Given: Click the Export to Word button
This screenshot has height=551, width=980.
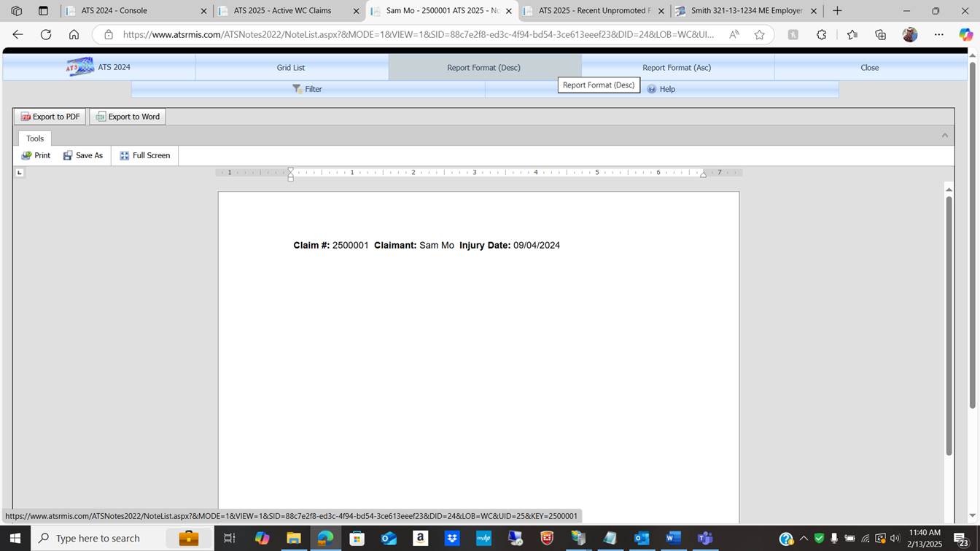Looking at the screenshot, I should tap(128, 117).
